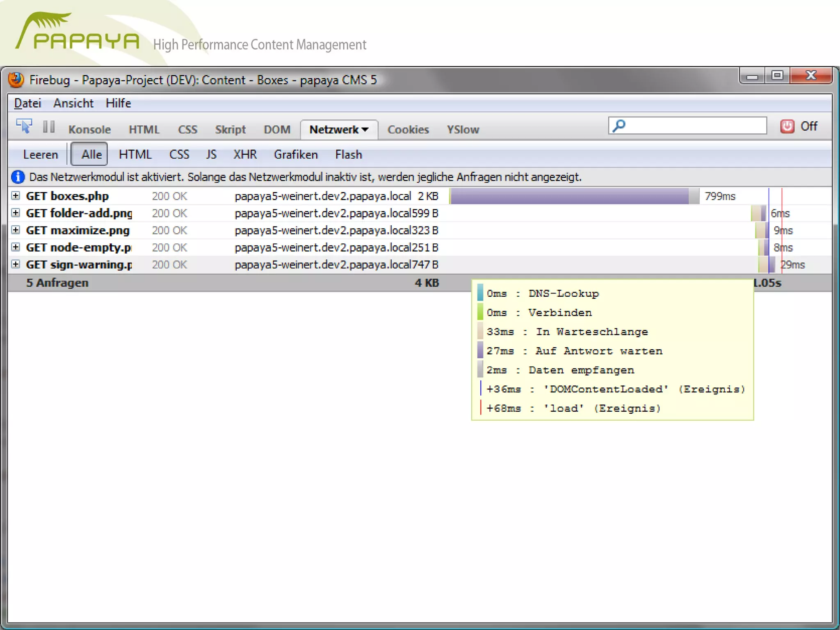Image resolution: width=840 pixels, height=630 pixels.
Task: Open the Ansicht menu
Action: tap(73, 103)
